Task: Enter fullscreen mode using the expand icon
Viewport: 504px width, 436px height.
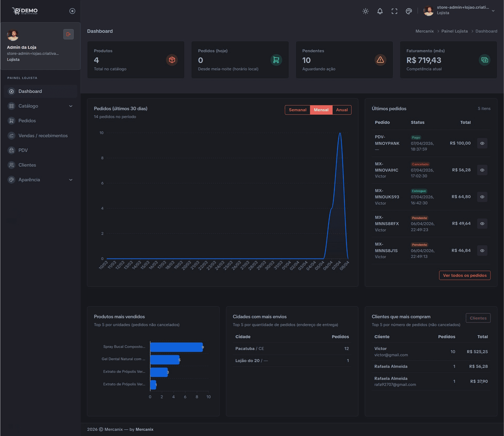Action: coord(394,11)
